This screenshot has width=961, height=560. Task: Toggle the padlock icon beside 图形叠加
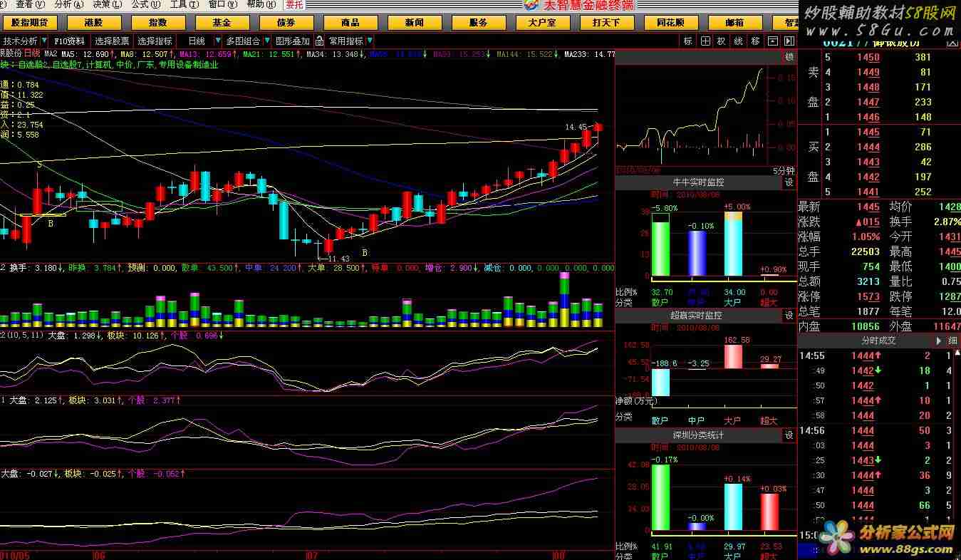(x=320, y=41)
